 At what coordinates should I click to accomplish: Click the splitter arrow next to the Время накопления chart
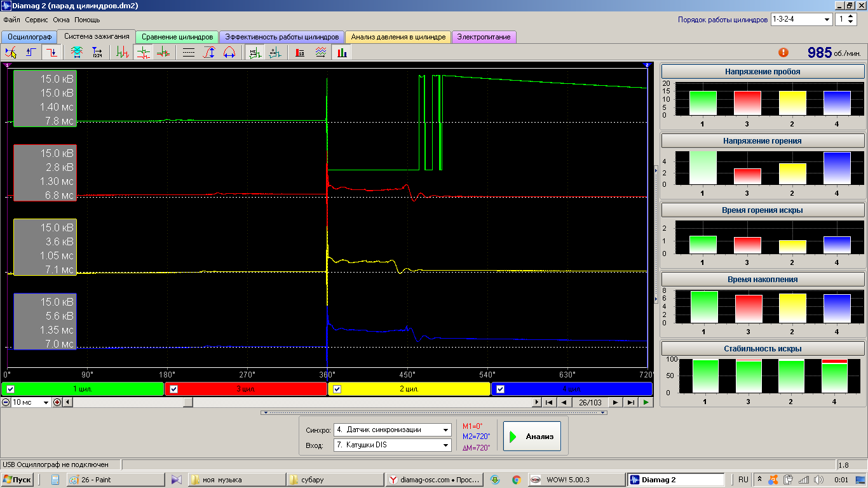(x=656, y=298)
